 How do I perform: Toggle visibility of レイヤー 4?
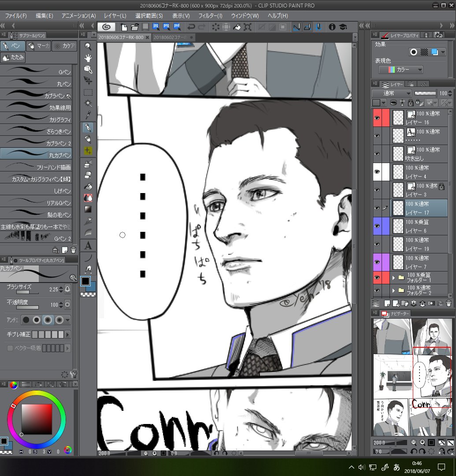click(x=377, y=172)
